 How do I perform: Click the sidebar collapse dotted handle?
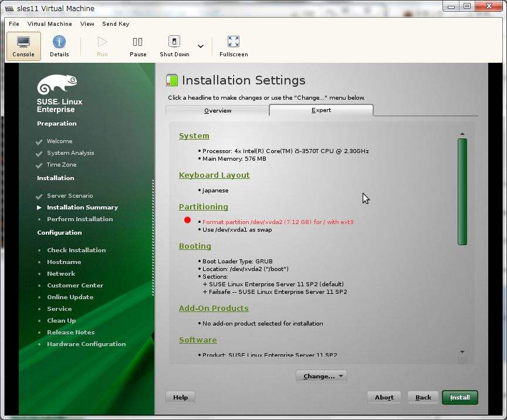[153, 238]
